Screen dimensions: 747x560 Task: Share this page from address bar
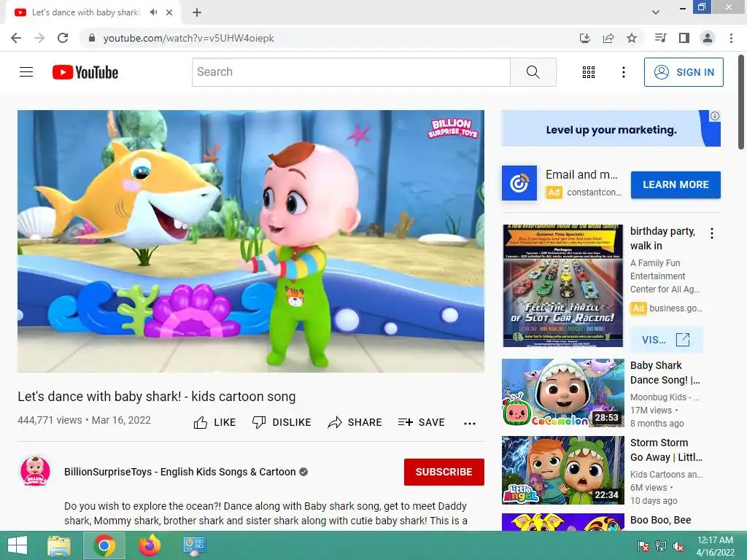coord(608,38)
